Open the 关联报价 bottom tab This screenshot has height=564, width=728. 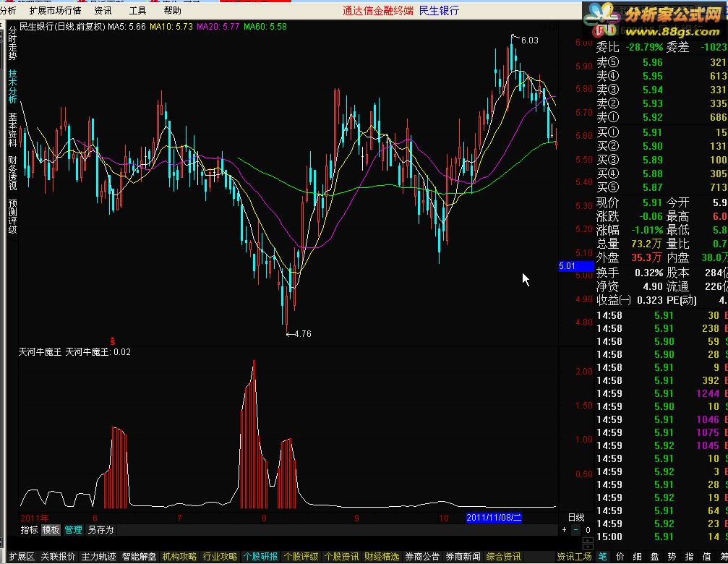58,557
